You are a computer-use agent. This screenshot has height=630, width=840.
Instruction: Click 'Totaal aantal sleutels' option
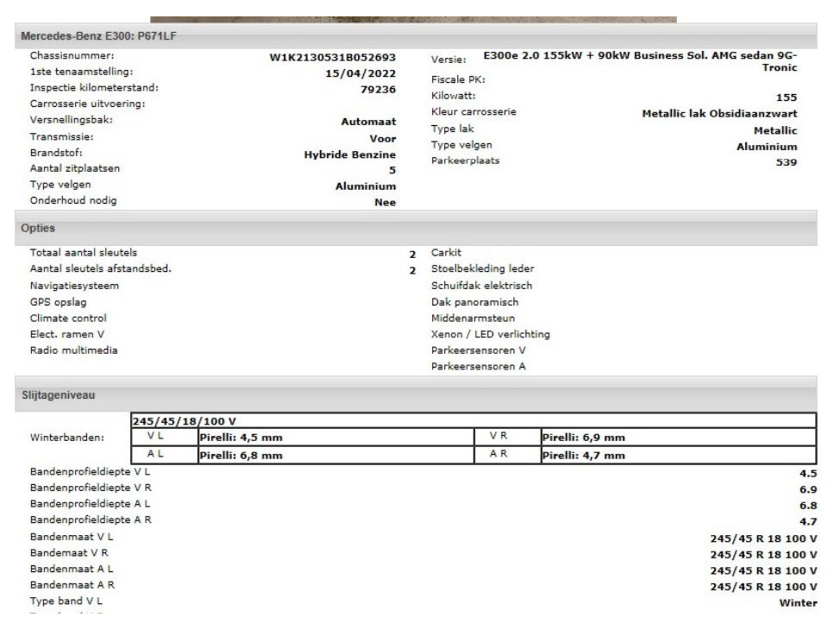click(x=84, y=253)
